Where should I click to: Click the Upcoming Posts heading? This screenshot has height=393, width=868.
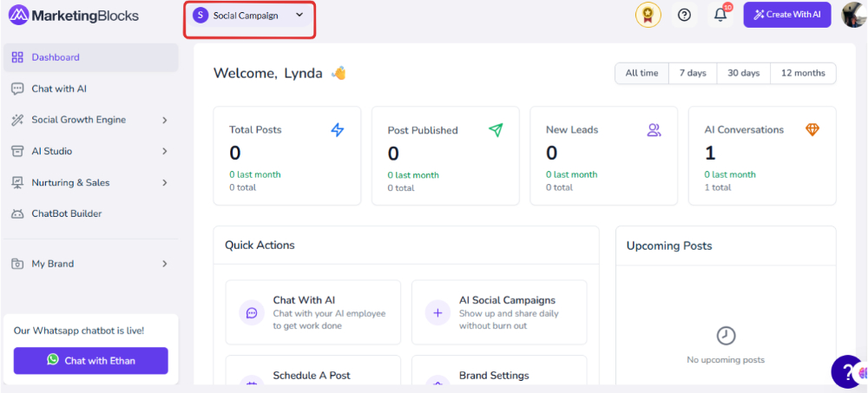(669, 246)
